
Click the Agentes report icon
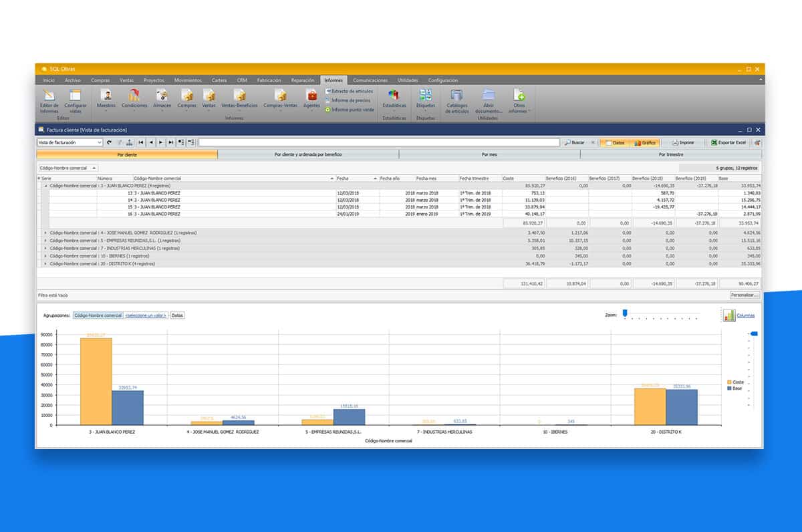tap(311, 97)
